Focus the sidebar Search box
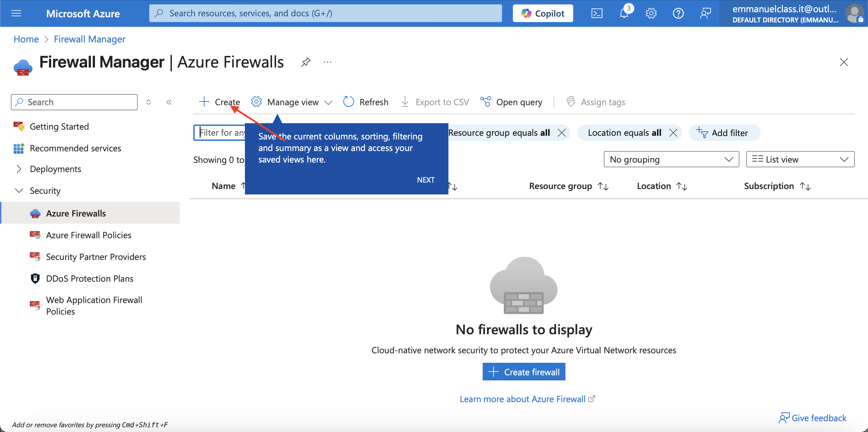 click(x=74, y=102)
